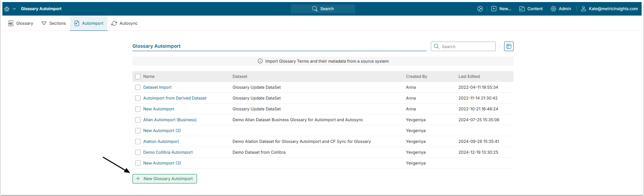
Task: Click the 2022-04-11 19:55:34 timestamp
Action: tap(478, 87)
